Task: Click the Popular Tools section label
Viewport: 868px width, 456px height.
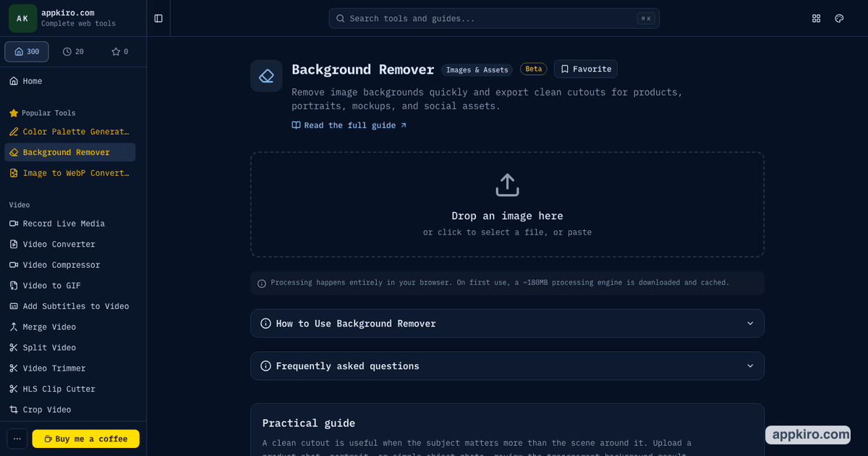Action: coord(48,113)
